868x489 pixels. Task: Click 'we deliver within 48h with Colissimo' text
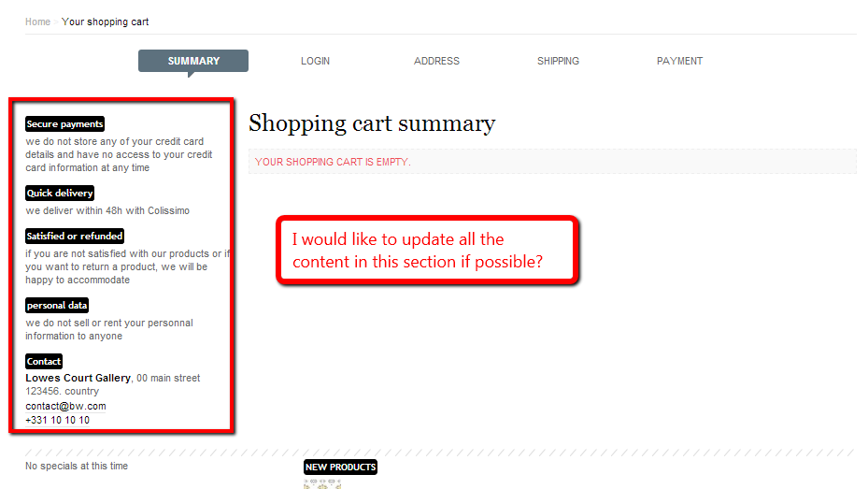(x=107, y=210)
